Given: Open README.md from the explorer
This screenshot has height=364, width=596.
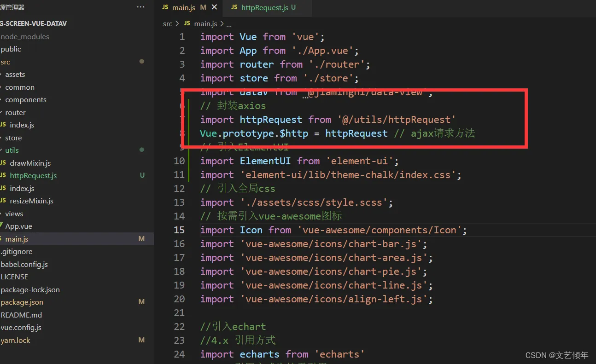Looking at the screenshot, I should coord(21,315).
